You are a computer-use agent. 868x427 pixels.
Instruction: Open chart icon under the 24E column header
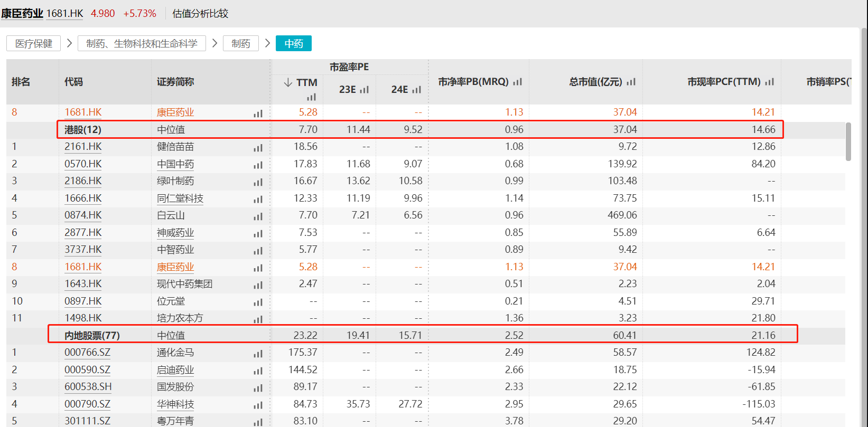[416, 90]
